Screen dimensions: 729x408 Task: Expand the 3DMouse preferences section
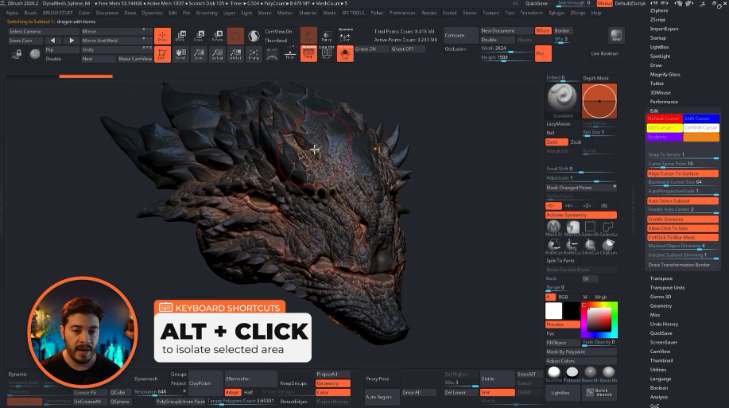point(660,92)
